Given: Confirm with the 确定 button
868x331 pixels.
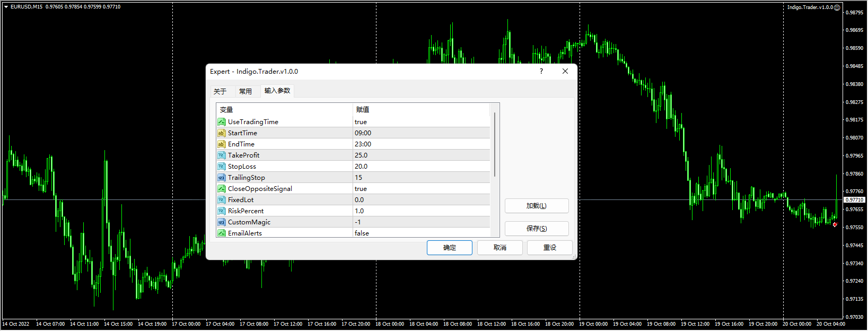Looking at the screenshot, I should tap(450, 248).
